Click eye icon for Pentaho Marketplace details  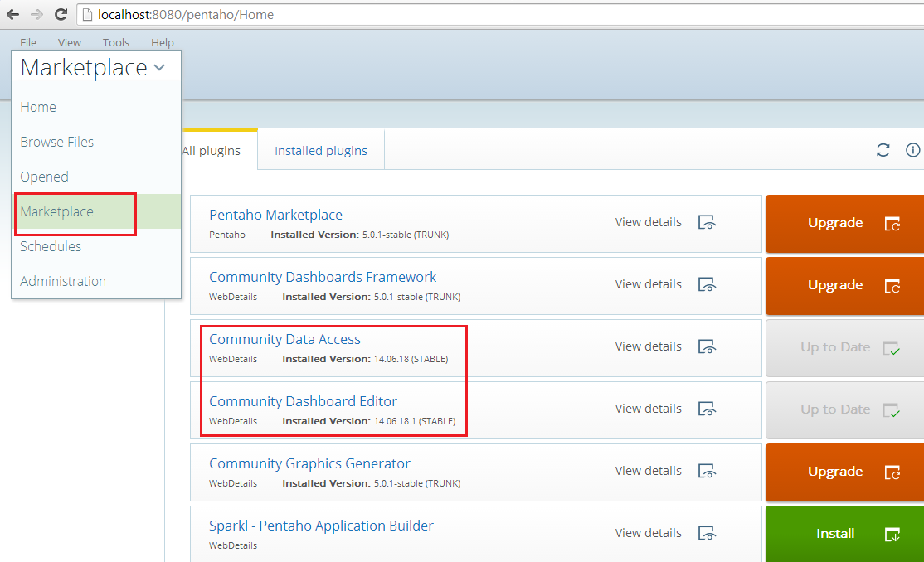point(707,222)
